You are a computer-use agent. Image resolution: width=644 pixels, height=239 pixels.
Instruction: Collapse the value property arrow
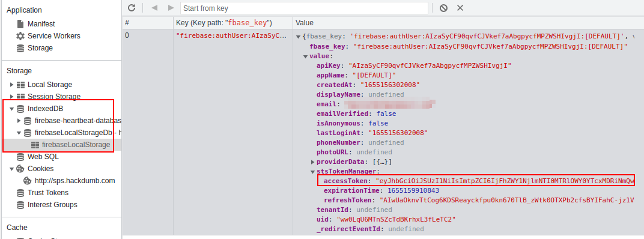click(x=306, y=56)
